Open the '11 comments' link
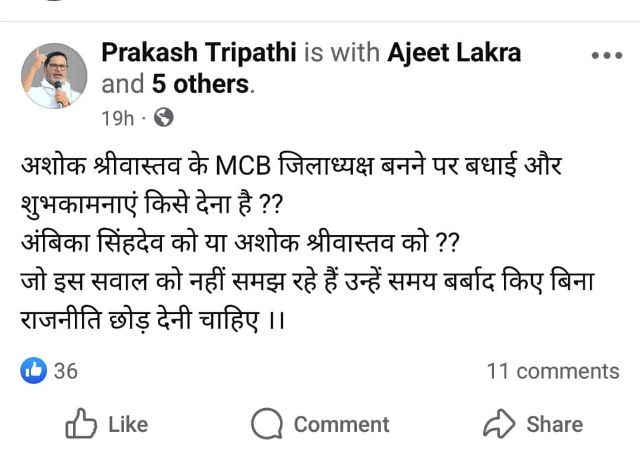 pyautogui.click(x=552, y=371)
